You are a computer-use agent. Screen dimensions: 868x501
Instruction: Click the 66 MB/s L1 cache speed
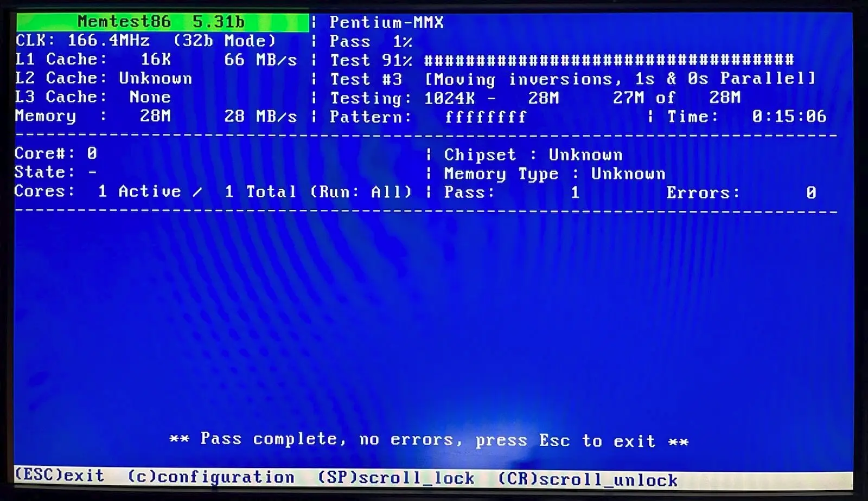click(260, 60)
